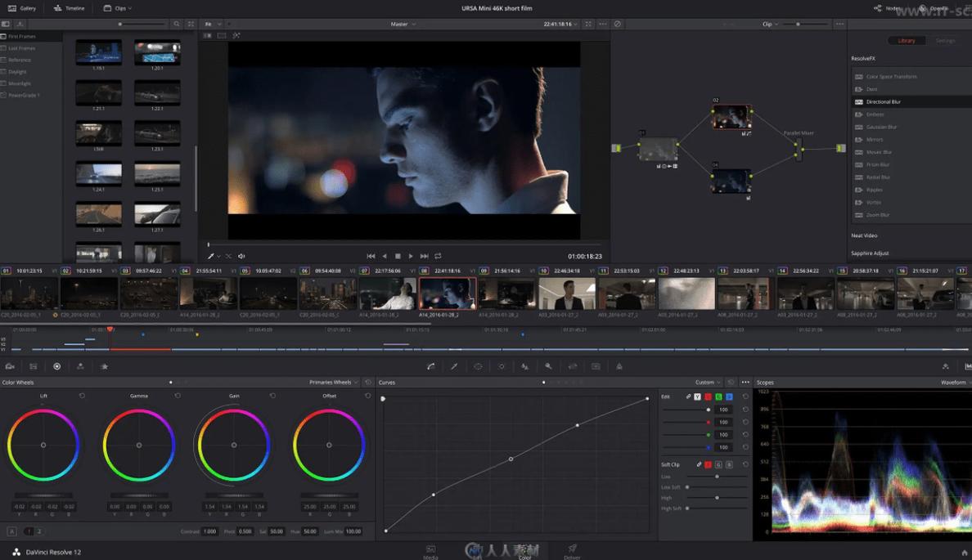The width and height of the screenshot is (972, 560).
Task: Toggle the A auto balance button
Action: click(11, 531)
